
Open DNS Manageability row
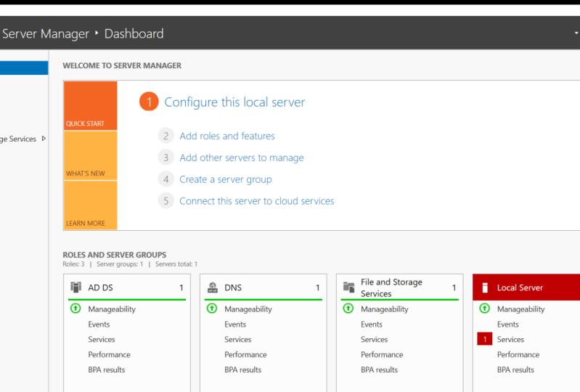[248, 309]
